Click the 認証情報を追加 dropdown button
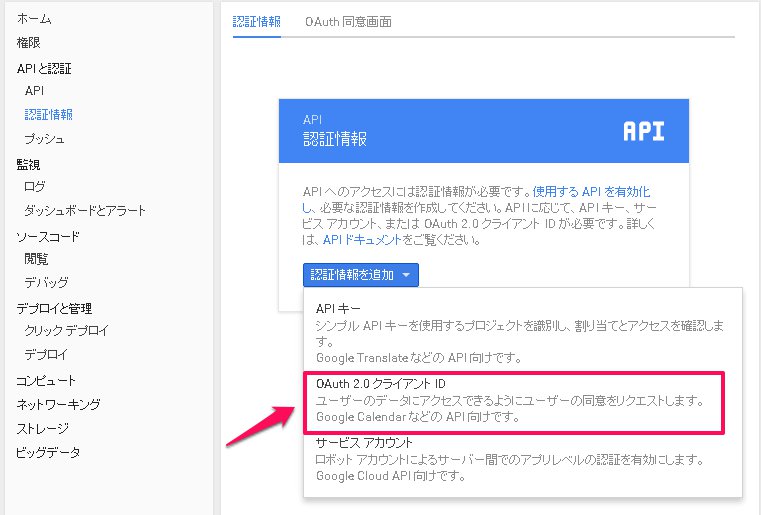This screenshot has width=761, height=515. point(361,275)
